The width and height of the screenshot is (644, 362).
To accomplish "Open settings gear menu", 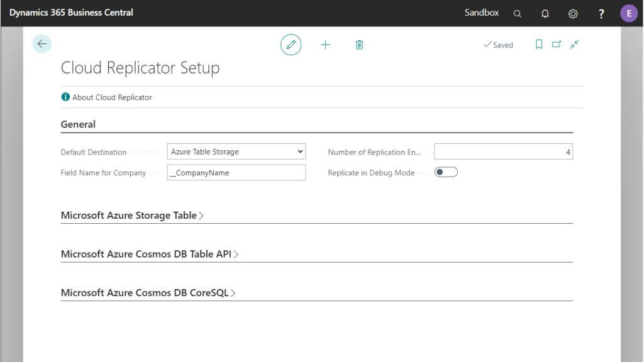I will tap(573, 14).
